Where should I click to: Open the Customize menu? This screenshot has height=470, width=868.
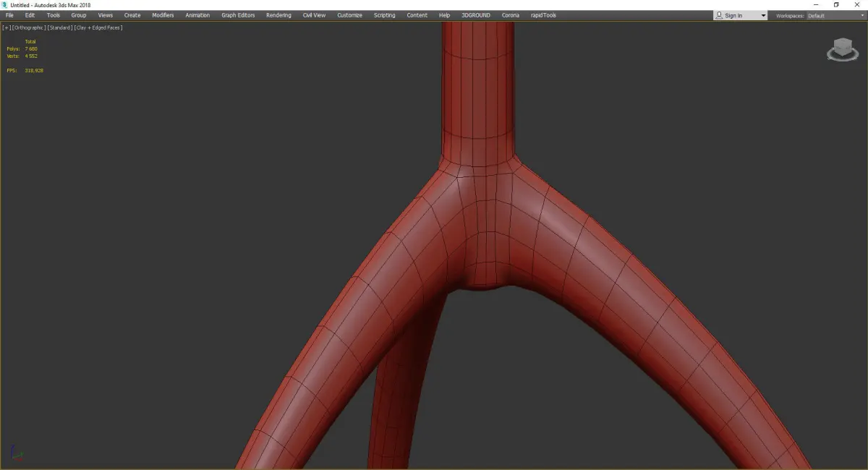[349, 15]
